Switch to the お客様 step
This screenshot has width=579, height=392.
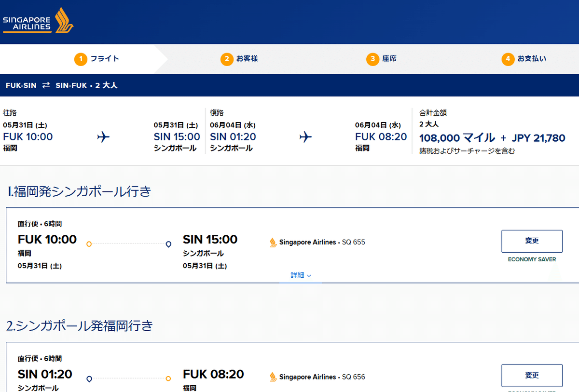(x=239, y=59)
